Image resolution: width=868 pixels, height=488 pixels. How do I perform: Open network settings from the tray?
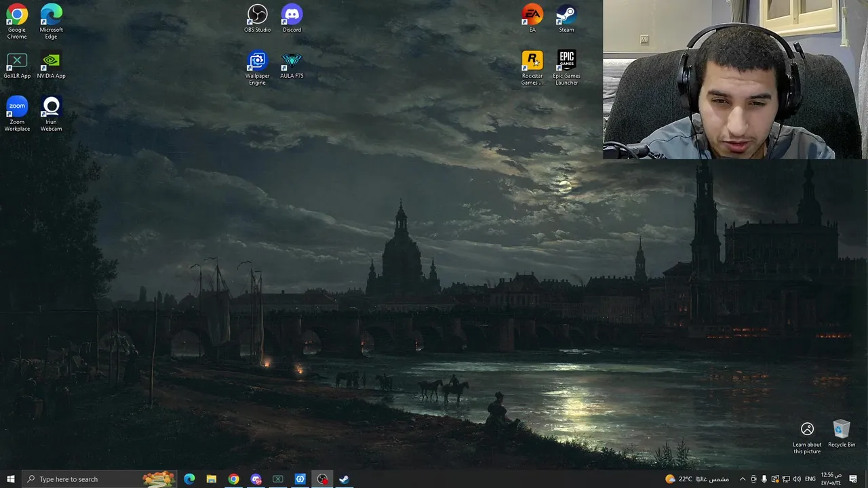(786, 479)
